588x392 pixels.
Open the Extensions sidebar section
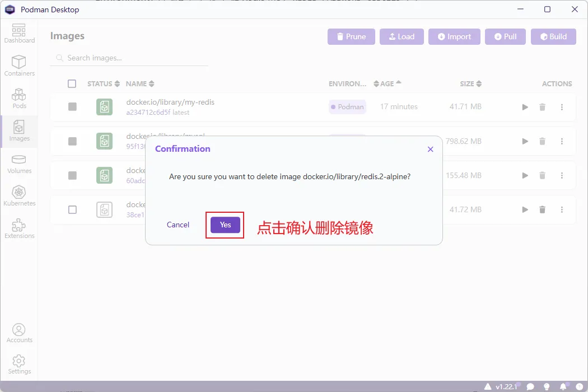(19, 228)
